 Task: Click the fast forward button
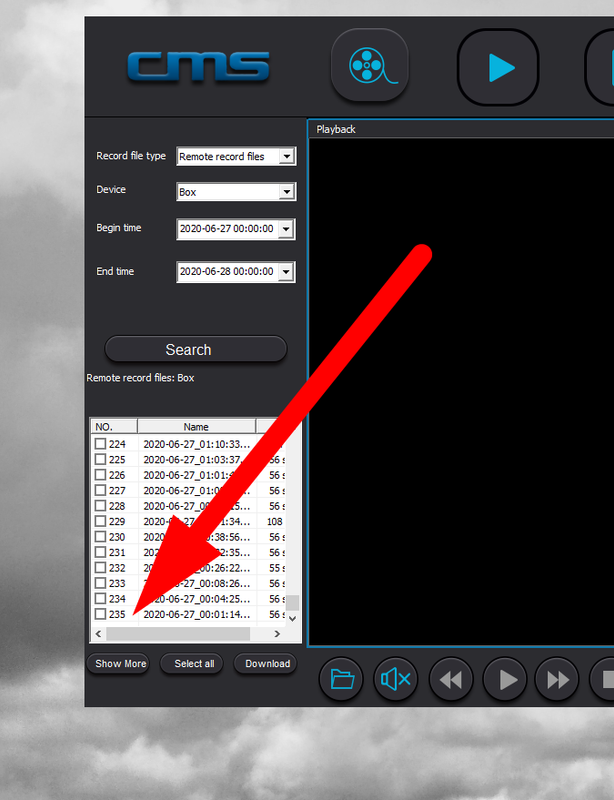pyautogui.click(x=557, y=679)
